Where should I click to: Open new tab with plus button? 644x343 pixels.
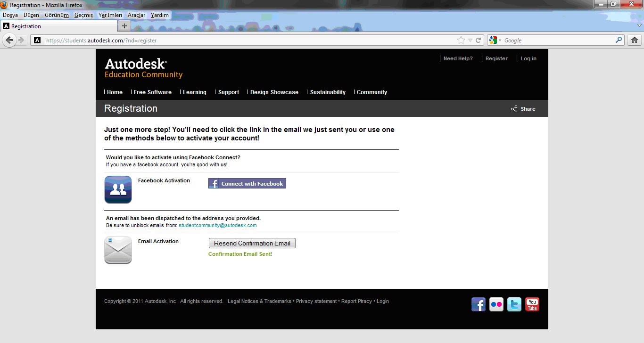coord(124,26)
